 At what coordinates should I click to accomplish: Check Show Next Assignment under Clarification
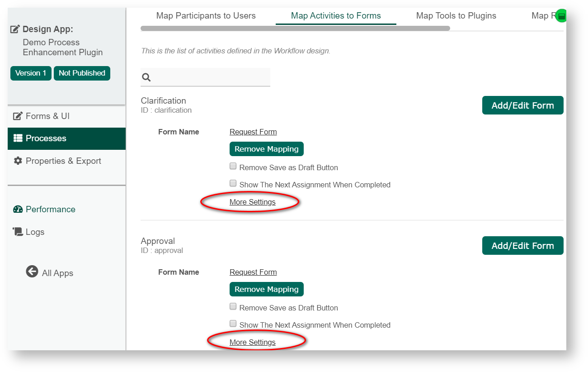click(233, 183)
